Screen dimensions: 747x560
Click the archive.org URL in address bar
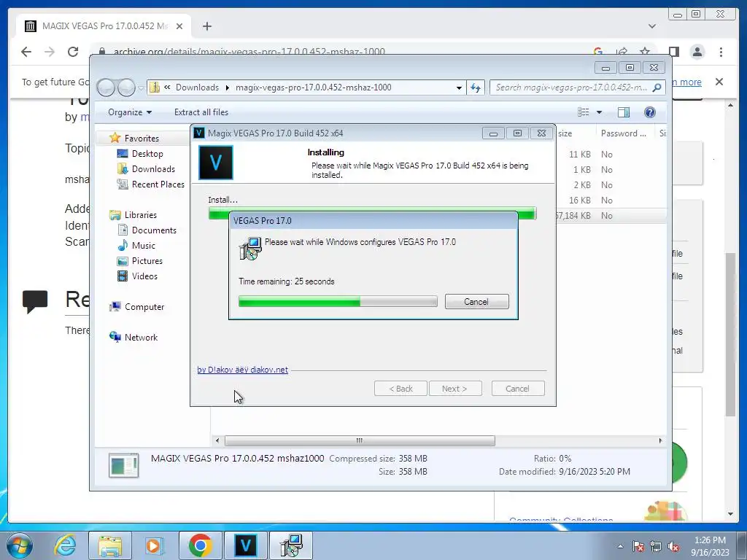coord(249,52)
